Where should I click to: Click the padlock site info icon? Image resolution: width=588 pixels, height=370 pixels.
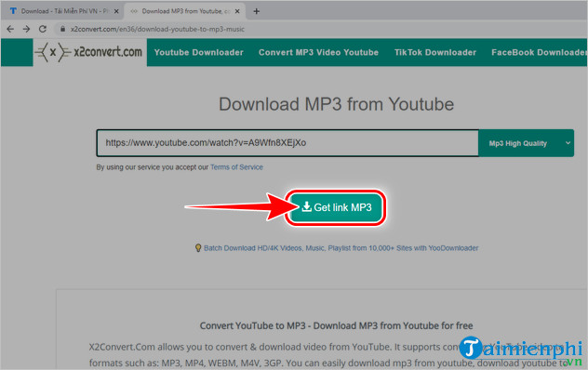point(62,29)
